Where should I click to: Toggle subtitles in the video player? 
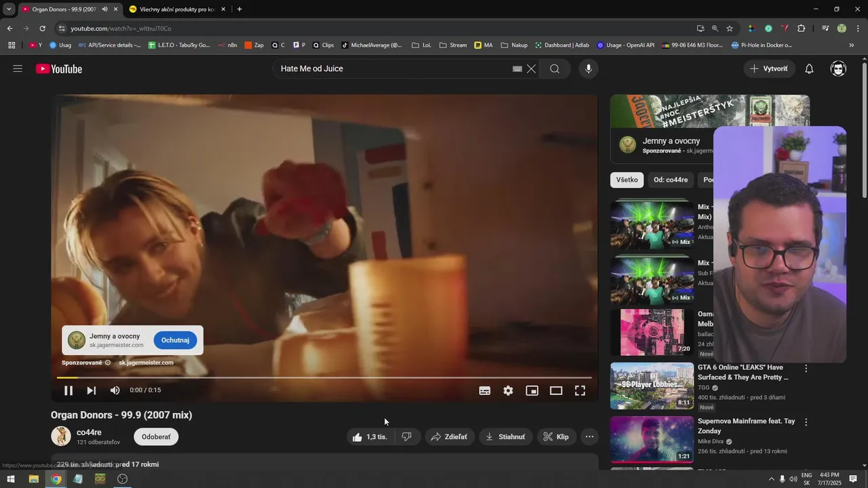tap(485, 390)
